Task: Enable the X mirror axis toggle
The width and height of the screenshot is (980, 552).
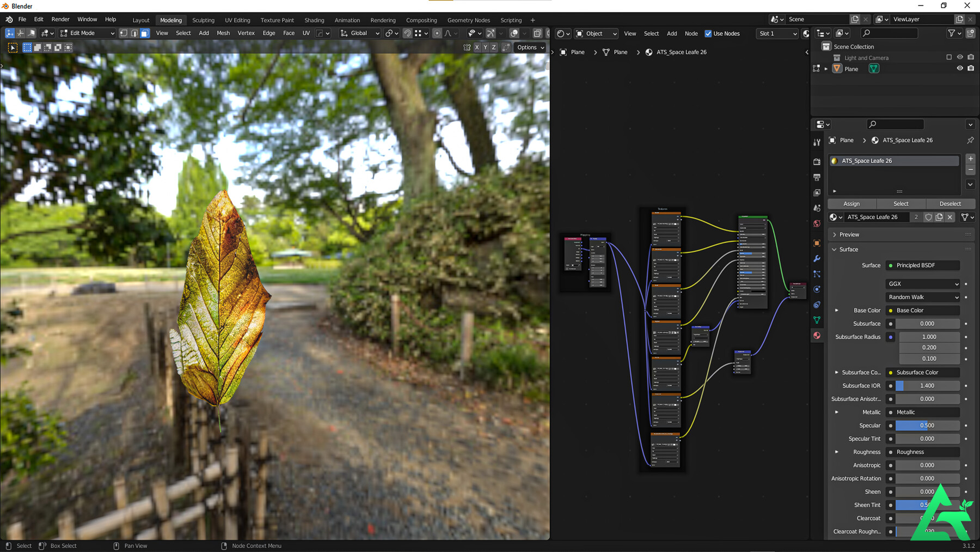Action: [x=477, y=47]
